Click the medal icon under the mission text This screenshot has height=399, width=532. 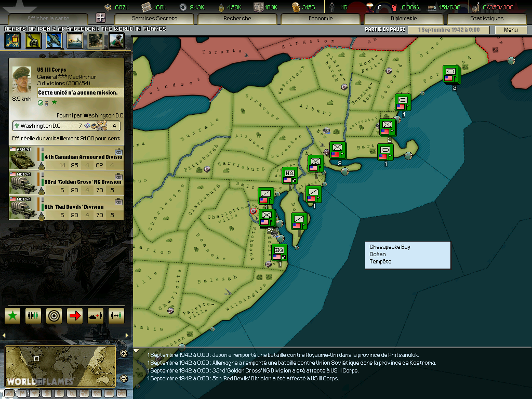point(46,103)
